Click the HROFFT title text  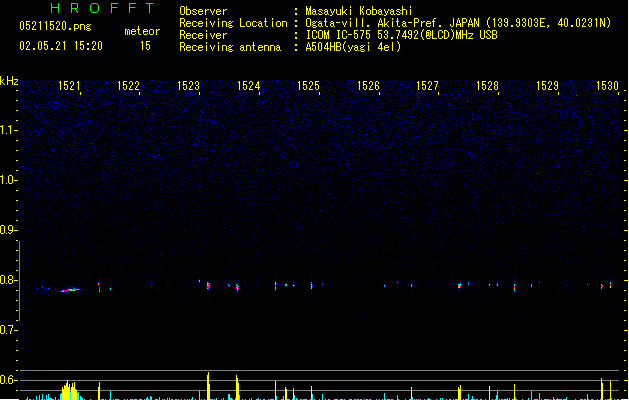pyautogui.click(x=102, y=8)
